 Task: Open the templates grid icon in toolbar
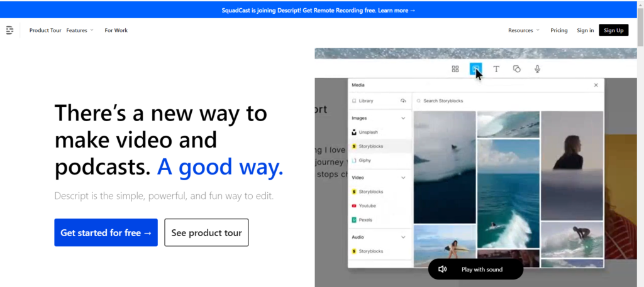[455, 69]
